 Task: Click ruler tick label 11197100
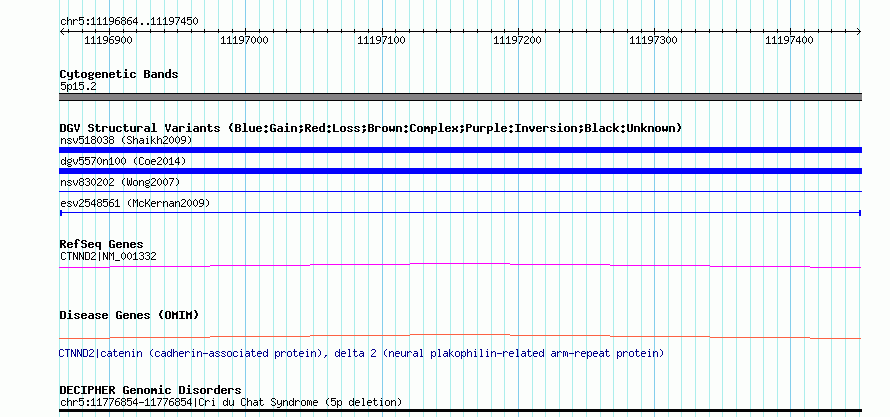(381, 40)
